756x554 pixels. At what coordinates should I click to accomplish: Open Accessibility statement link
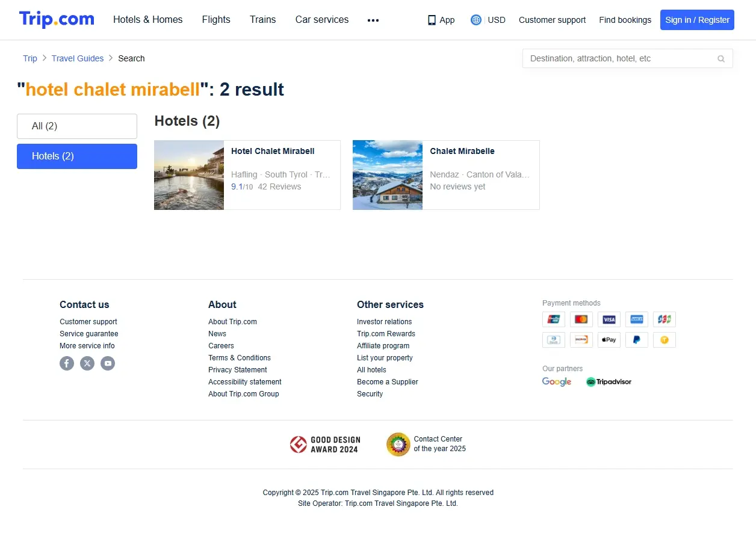[x=245, y=382]
